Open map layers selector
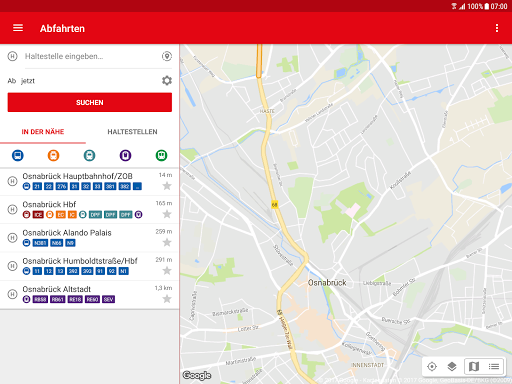This screenshot has height=384, width=512. click(x=452, y=367)
